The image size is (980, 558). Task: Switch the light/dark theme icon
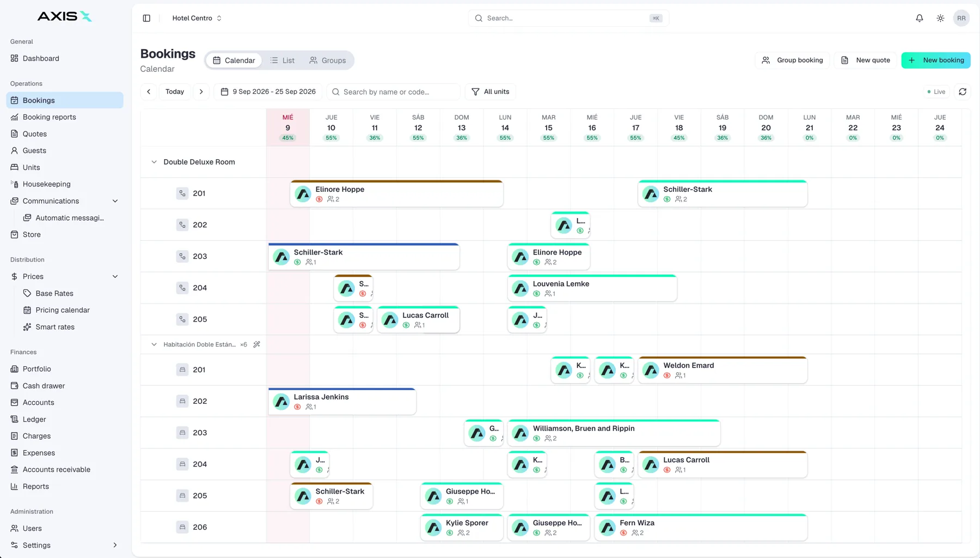940,18
